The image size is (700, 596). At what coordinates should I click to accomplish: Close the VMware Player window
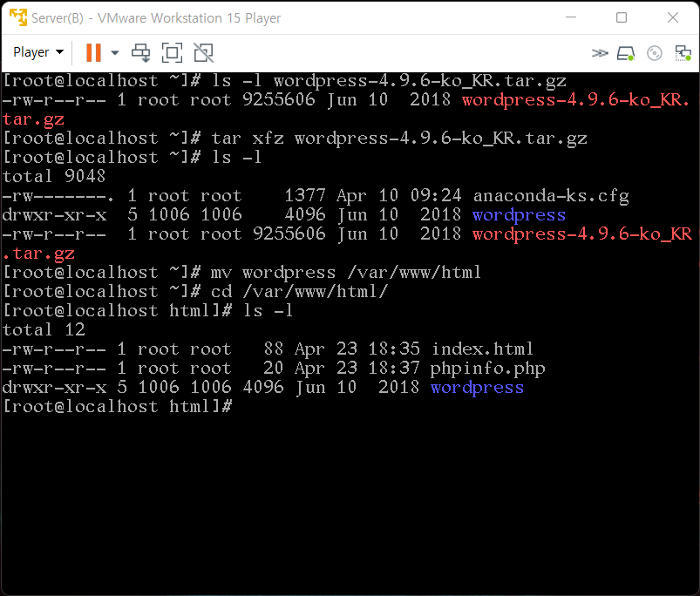(673, 17)
